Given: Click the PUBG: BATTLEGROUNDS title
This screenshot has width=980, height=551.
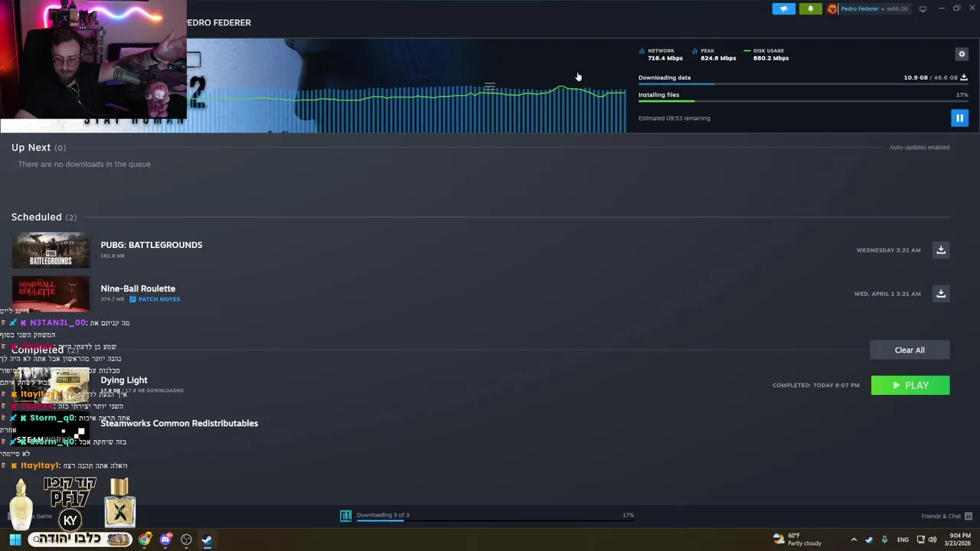Looking at the screenshot, I should pyautogui.click(x=152, y=245).
